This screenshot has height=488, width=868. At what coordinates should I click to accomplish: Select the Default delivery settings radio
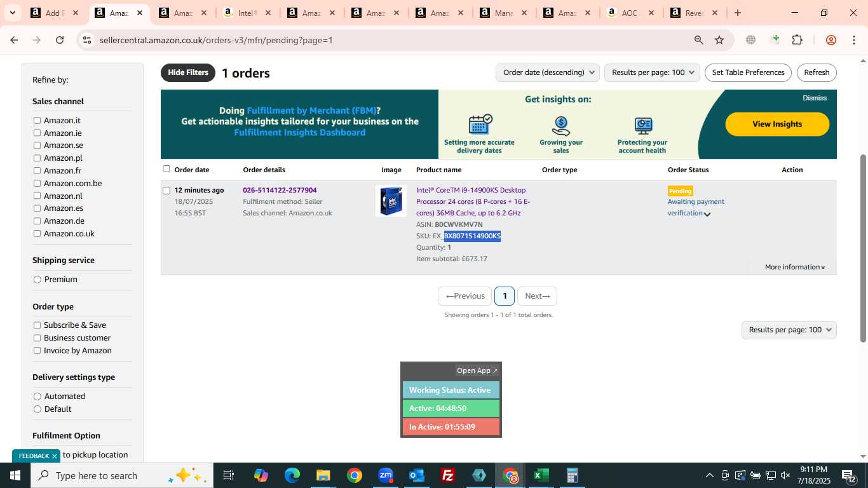pos(37,409)
